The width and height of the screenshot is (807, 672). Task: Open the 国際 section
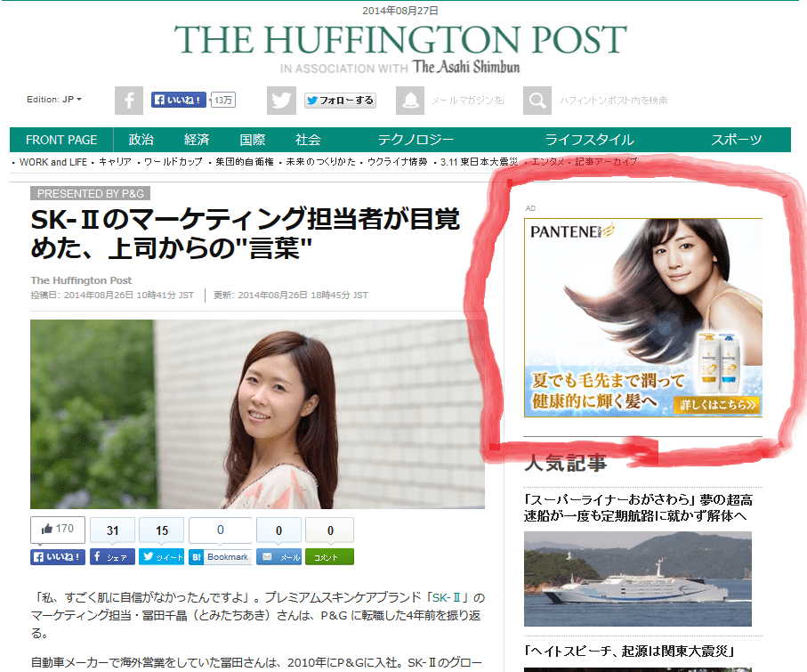pyautogui.click(x=253, y=140)
